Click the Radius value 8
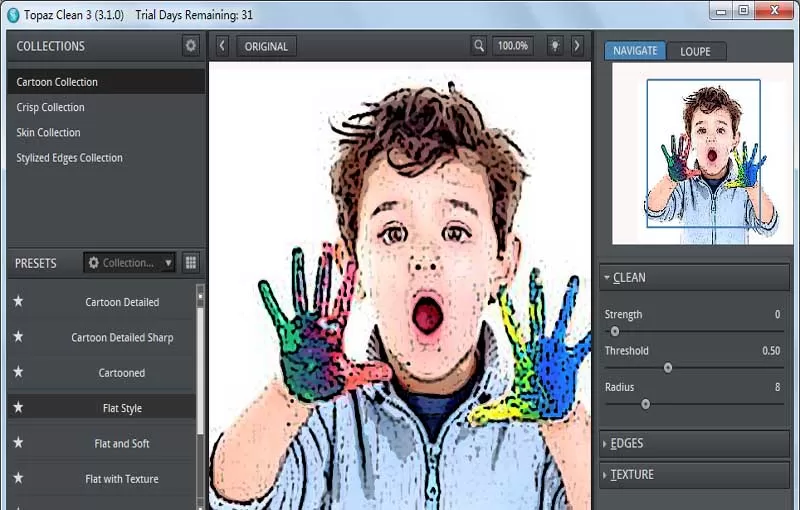 (777, 387)
